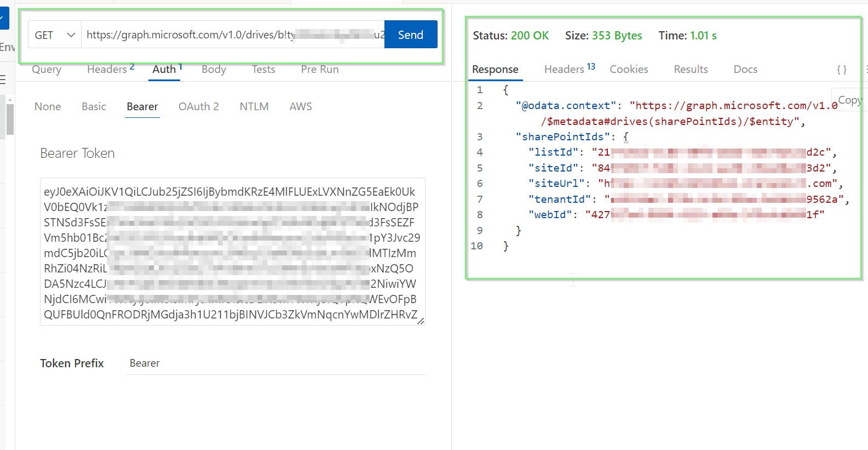Click the "tenantId" key in response

pyautogui.click(x=559, y=200)
